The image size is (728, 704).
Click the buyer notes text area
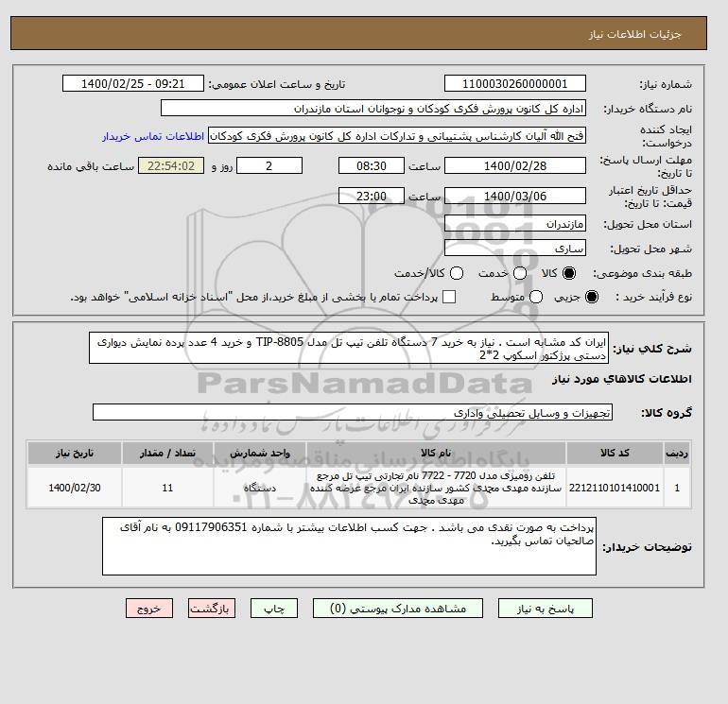point(349,546)
